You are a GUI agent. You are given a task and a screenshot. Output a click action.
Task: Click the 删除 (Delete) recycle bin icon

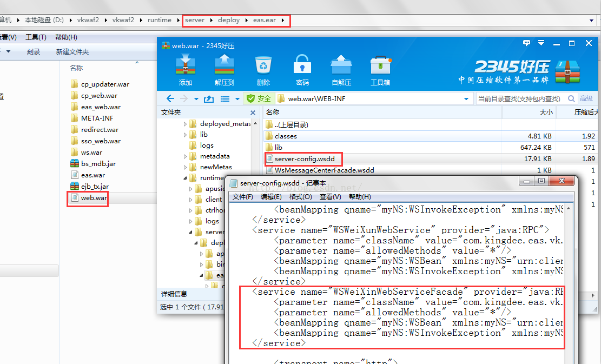pyautogui.click(x=263, y=69)
